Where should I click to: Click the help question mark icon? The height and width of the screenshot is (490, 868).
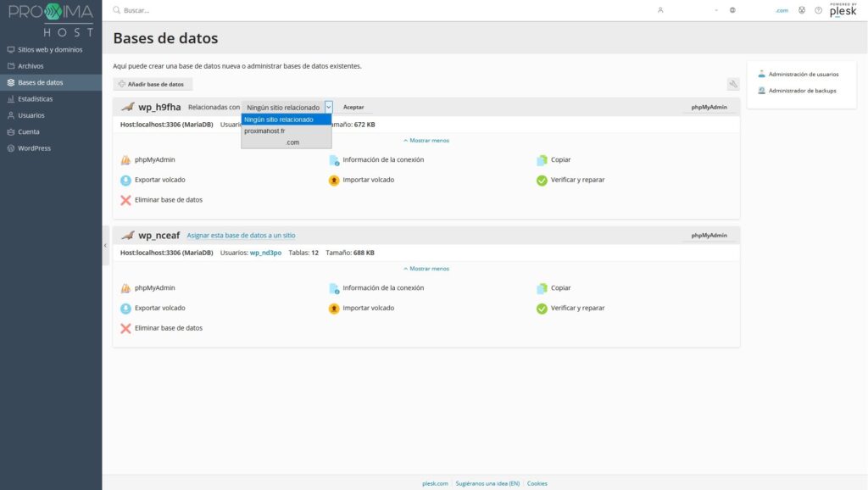coord(818,10)
